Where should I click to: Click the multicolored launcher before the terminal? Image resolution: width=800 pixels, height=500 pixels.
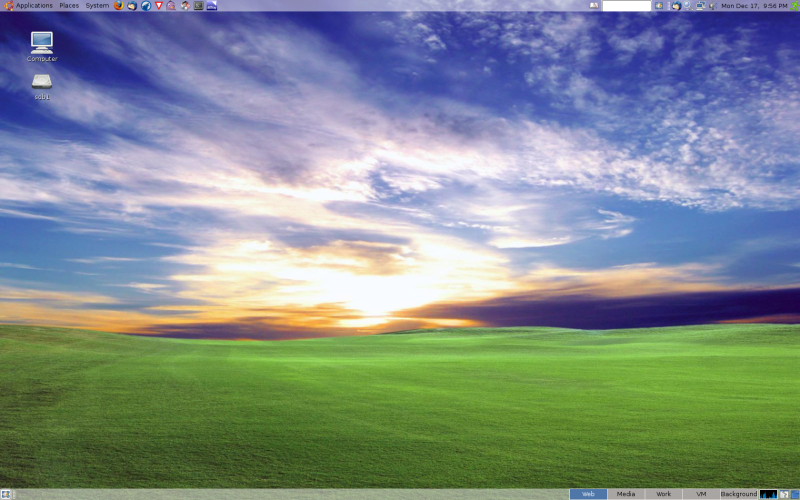(185, 6)
